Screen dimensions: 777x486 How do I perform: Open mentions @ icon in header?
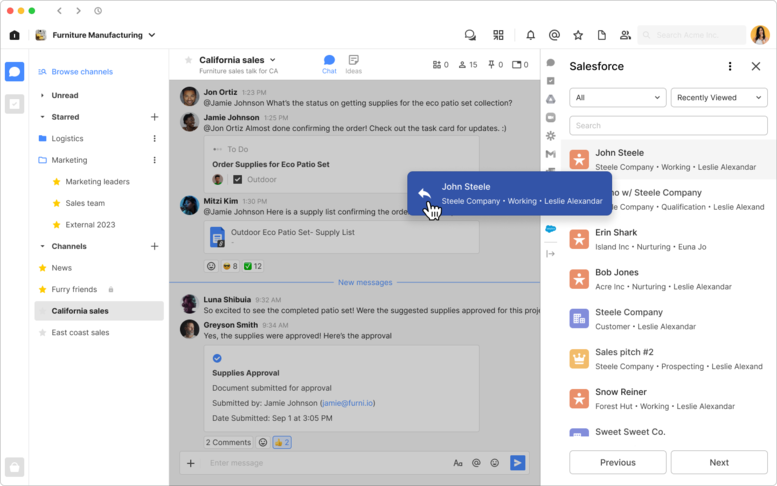pyautogui.click(x=554, y=35)
